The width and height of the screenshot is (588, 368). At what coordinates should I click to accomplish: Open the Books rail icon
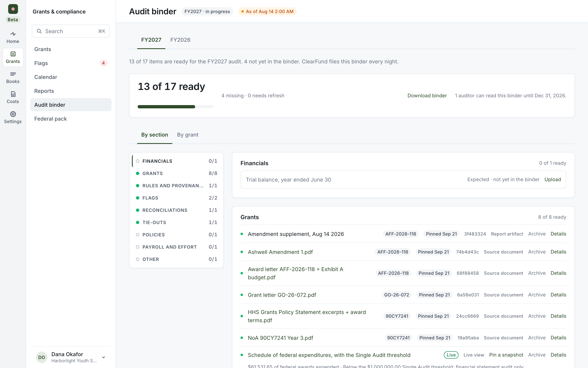(13, 77)
